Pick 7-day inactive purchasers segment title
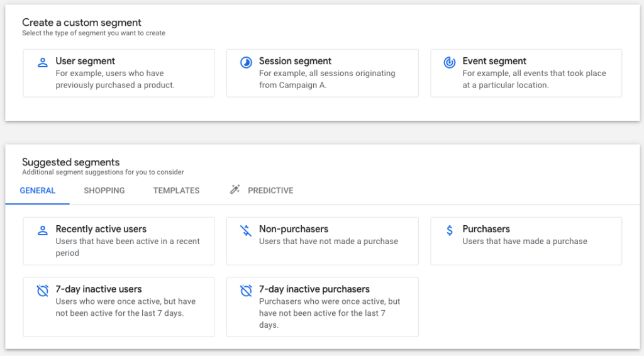 [314, 289]
